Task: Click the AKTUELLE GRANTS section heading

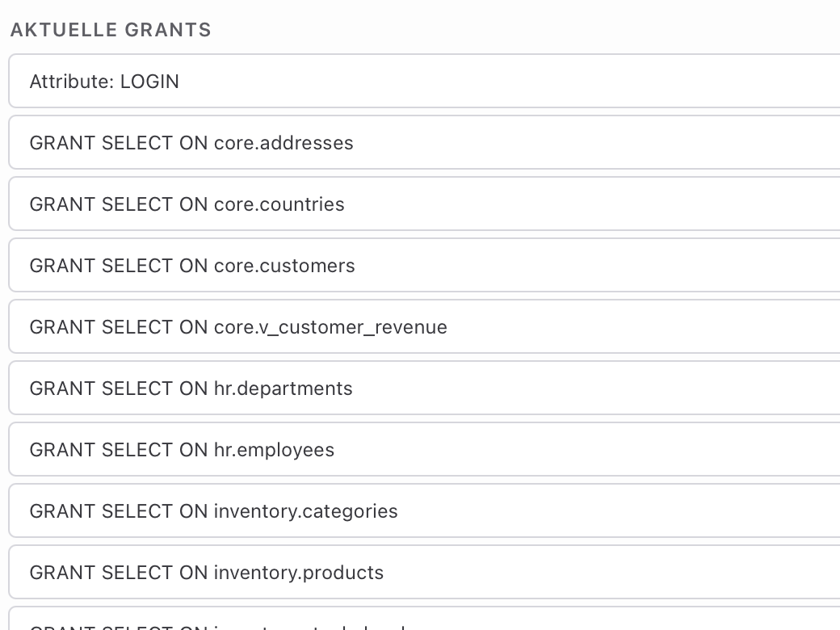Action: coord(111,30)
